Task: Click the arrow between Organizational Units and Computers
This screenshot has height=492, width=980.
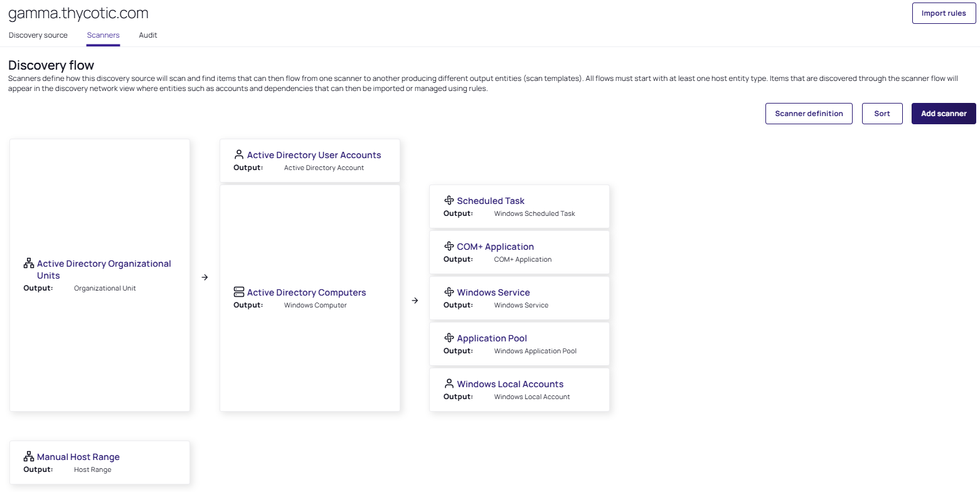Action: (x=205, y=277)
